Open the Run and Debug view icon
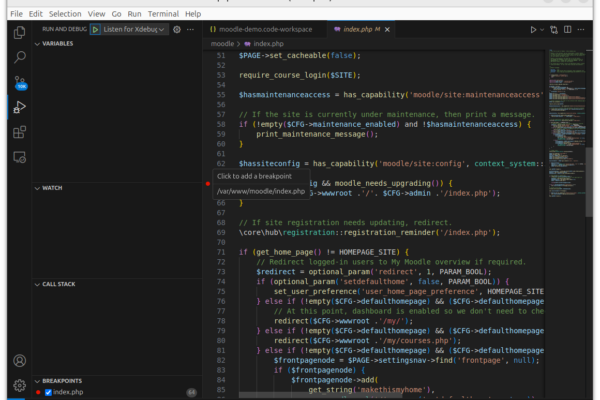The height and width of the screenshot is (400, 600). coord(20,107)
